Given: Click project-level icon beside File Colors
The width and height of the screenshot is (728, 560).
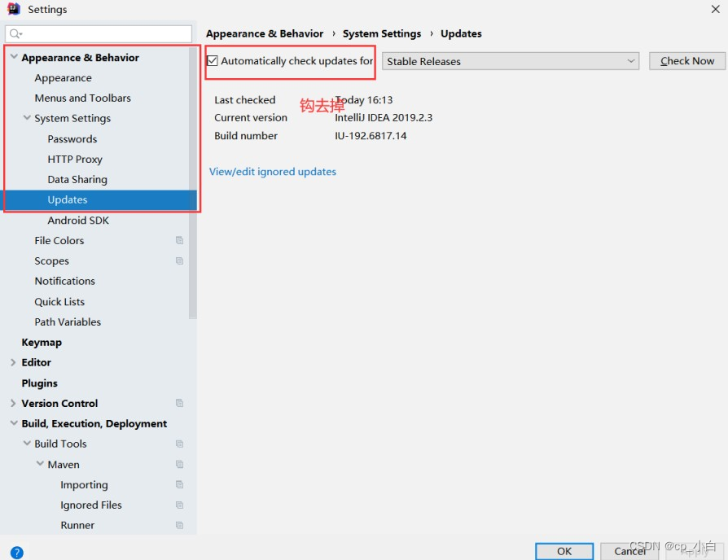Looking at the screenshot, I should (179, 240).
